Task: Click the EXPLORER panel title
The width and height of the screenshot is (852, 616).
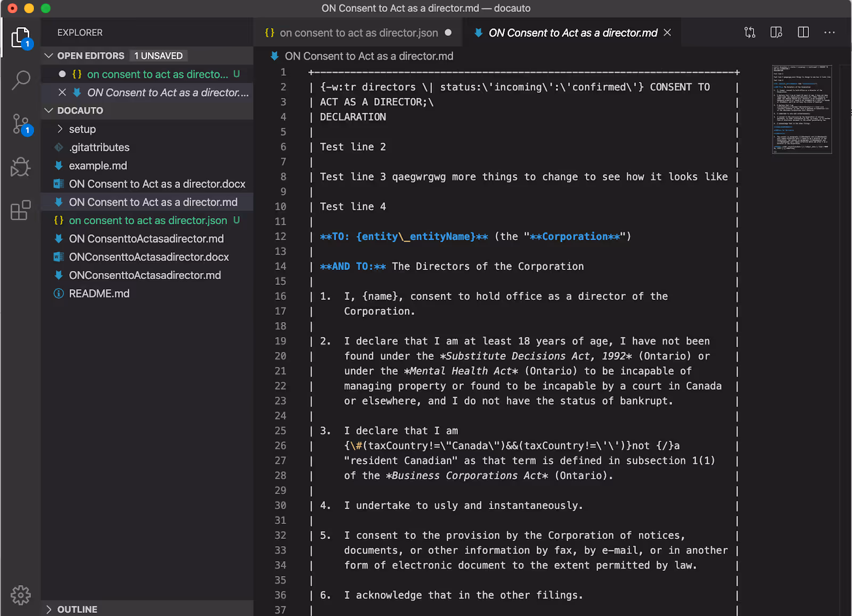Action: 80,32
